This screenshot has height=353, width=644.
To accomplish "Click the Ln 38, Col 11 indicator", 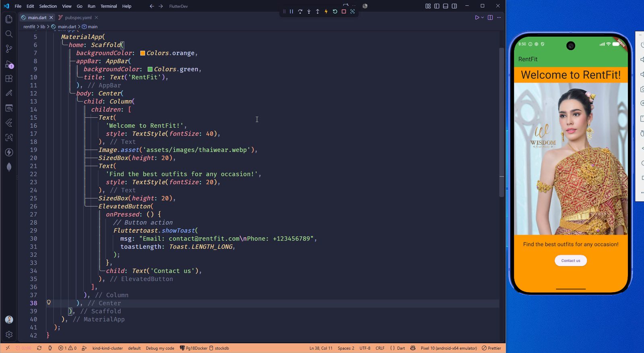I will point(321,348).
